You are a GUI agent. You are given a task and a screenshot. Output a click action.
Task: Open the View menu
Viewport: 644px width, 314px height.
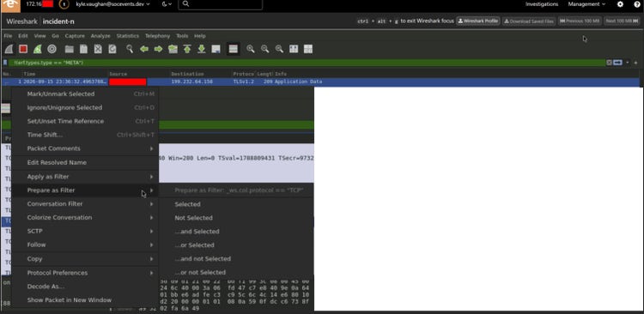pos(39,36)
